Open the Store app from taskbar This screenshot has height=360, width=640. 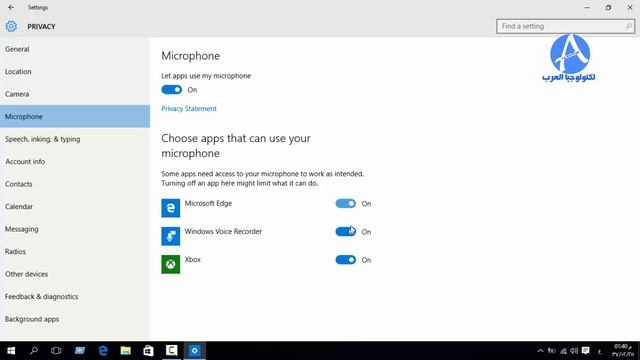149,351
